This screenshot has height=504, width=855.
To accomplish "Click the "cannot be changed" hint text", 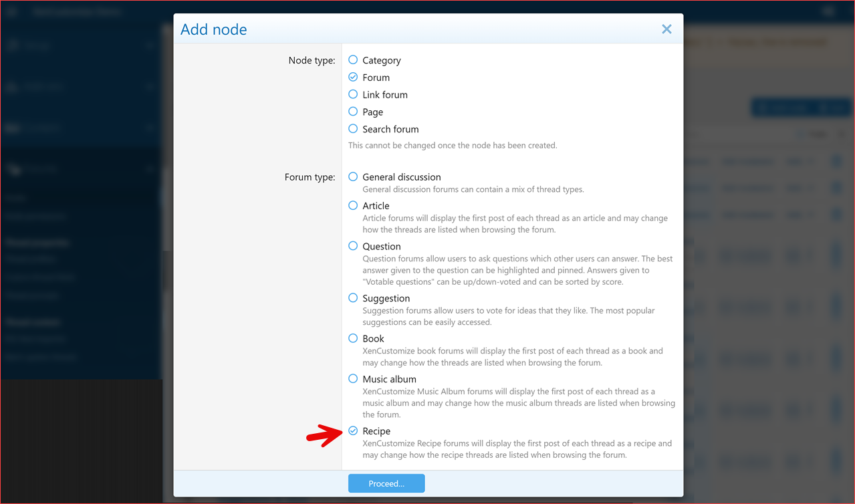I will (x=453, y=145).
